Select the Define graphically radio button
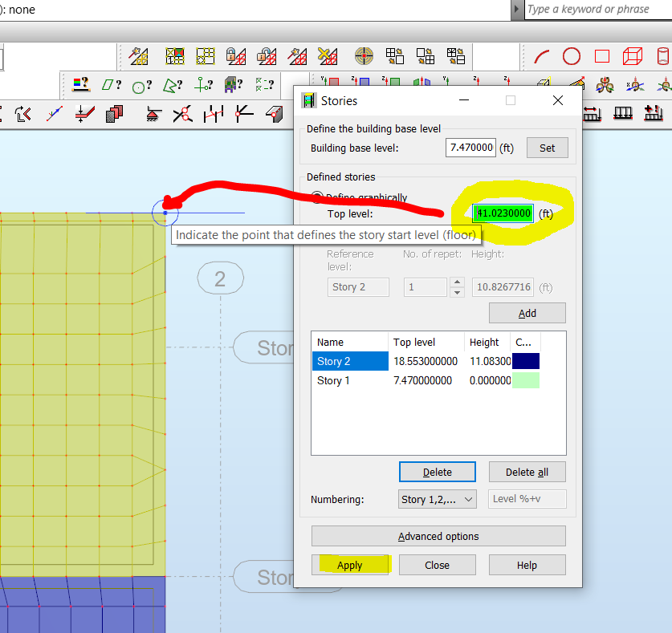 pyautogui.click(x=317, y=197)
